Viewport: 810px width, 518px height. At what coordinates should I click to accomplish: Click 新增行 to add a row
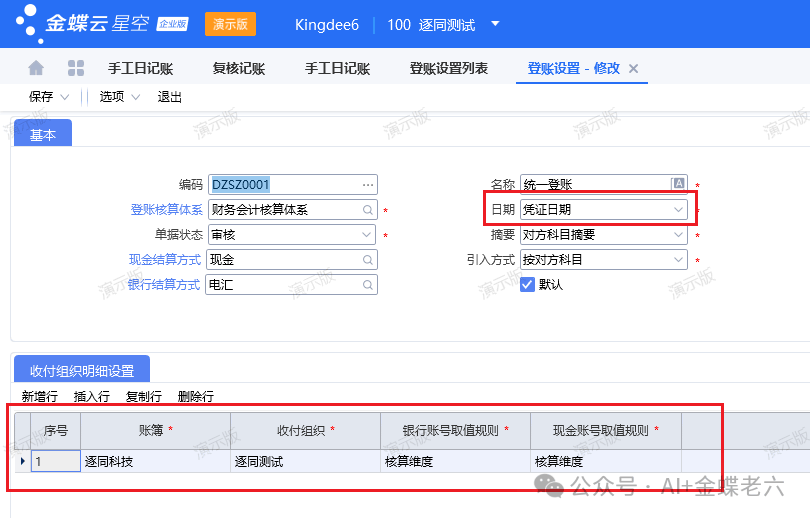click(39, 396)
